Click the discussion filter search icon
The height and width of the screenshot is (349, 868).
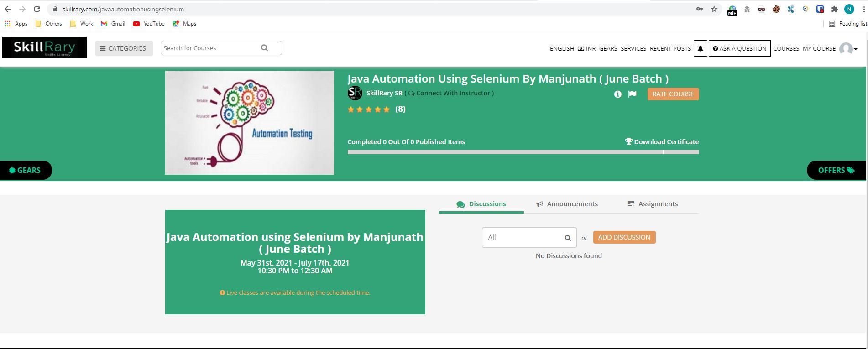pyautogui.click(x=568, y=238)
